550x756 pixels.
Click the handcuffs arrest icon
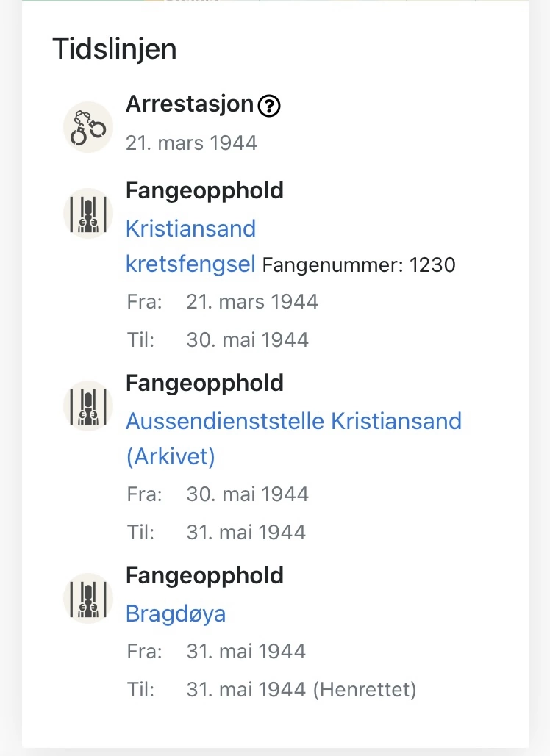(x=88, y=127)
